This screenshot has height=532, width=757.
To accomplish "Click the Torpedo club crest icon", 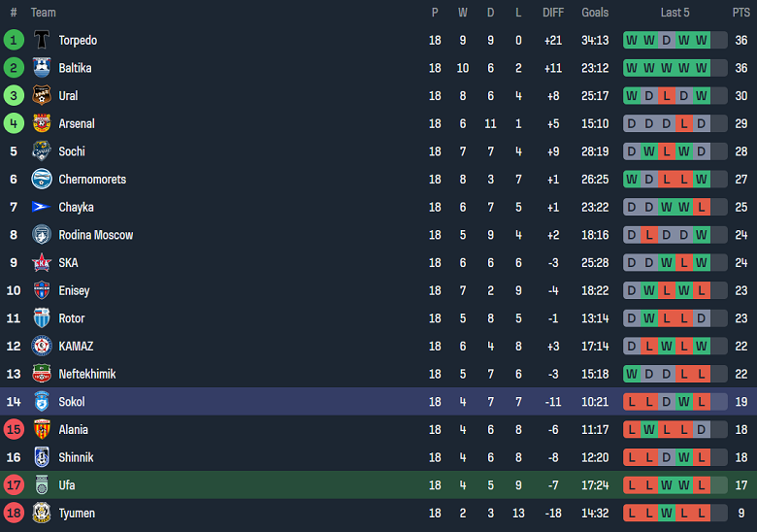I will [42, 40].
